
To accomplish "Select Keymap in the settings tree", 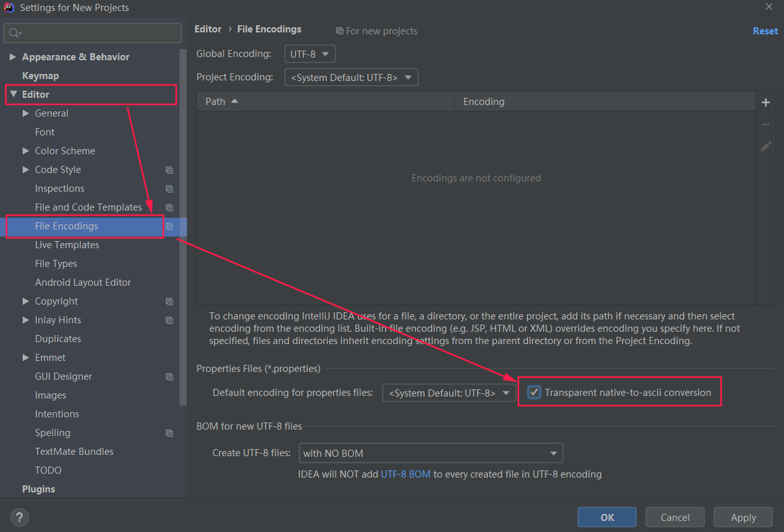I will click(40, 76).
